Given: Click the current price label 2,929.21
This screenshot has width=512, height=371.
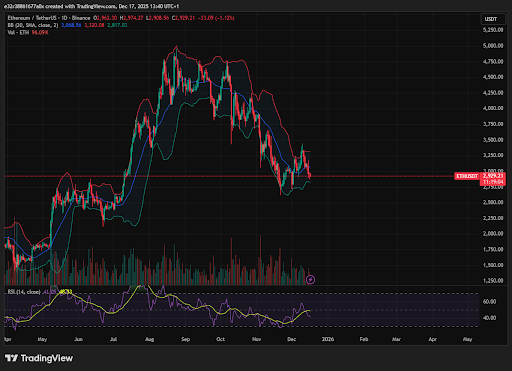Looking at the screenshot, I should pos(493,176).
